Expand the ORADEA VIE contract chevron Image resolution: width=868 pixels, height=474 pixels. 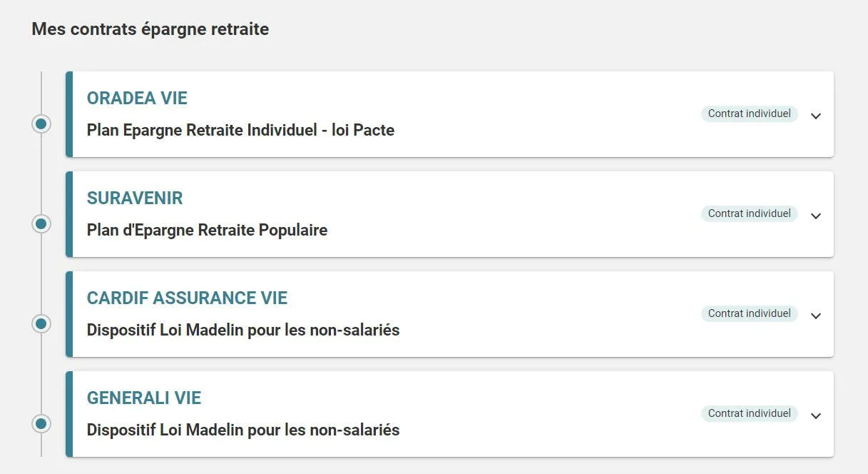(x=816, y=116)
